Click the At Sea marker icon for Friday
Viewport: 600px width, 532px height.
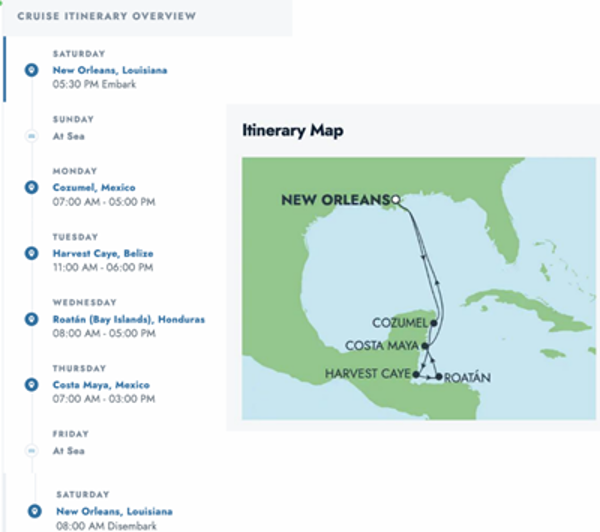(31, 450)
